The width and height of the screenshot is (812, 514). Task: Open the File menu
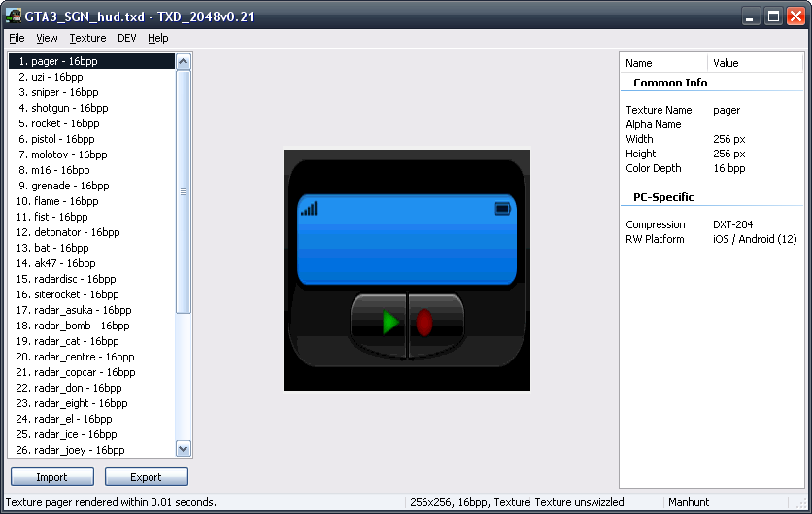click(17, 38)
